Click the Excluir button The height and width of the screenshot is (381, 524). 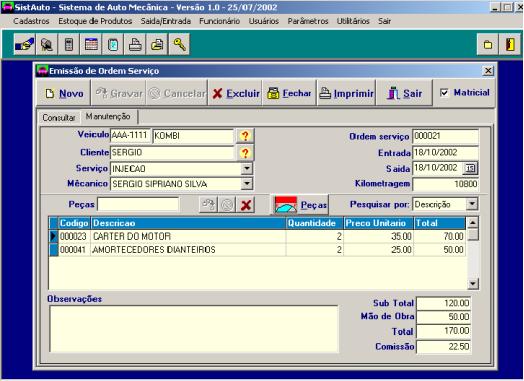click(235, 93)
